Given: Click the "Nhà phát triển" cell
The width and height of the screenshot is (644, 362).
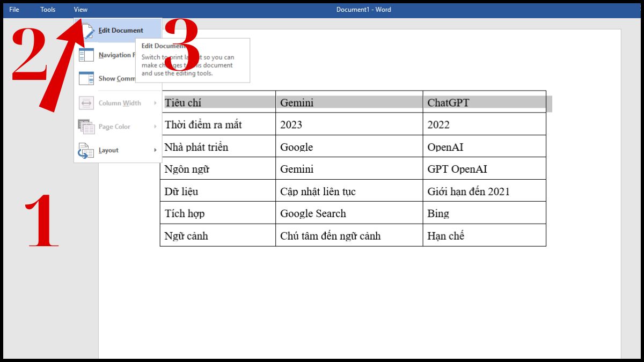Looking at the screenshot, I should [x=218, y=146].
